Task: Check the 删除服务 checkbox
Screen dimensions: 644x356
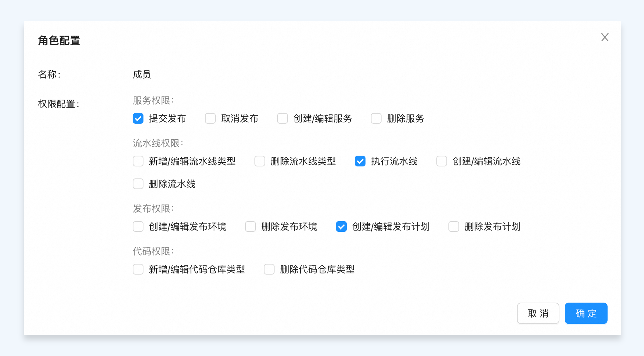Action: [x=376, y=118]
